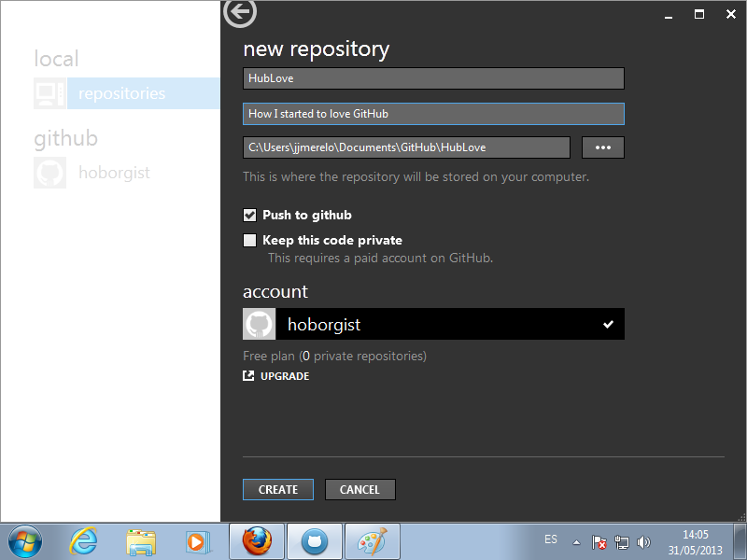Click the description field about loving GitHub

(x=433, y=114)
